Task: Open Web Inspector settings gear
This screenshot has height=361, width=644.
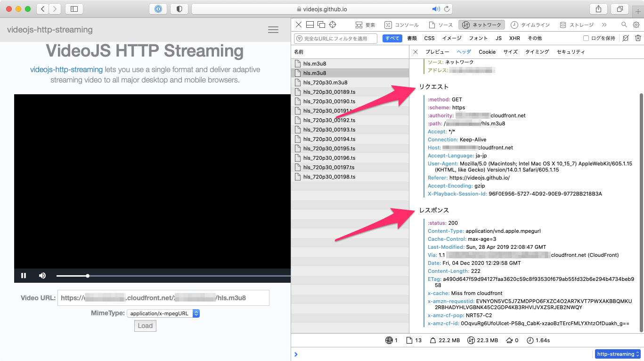Action: click(636, 25)
